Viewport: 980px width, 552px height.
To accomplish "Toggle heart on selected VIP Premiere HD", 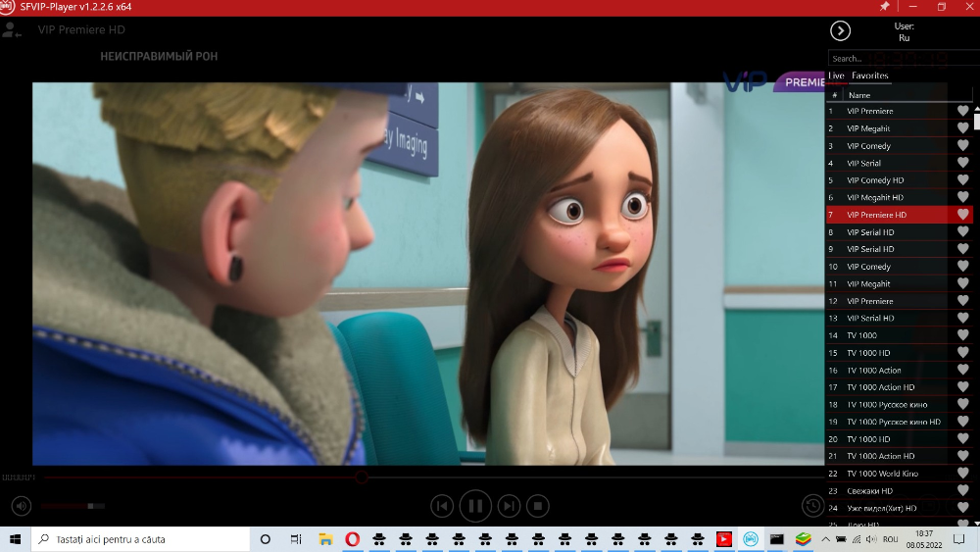I will click(x=962, y=215).
